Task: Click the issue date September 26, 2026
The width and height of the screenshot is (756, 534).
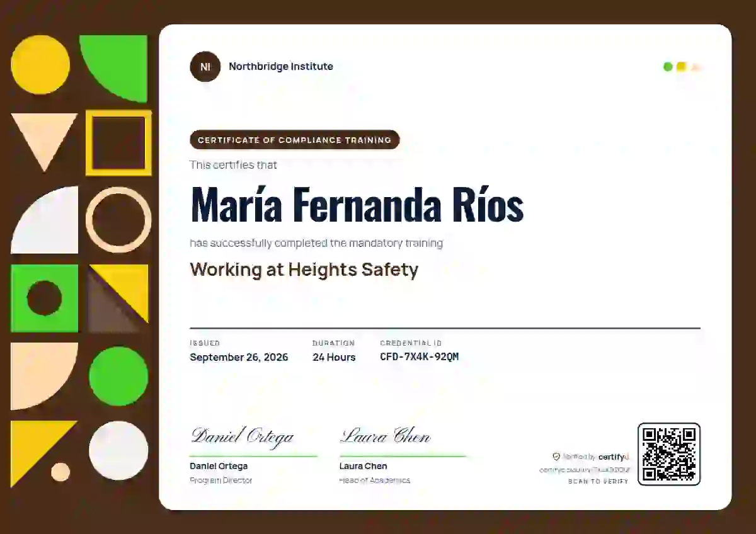Action: (x=239, y=357)
